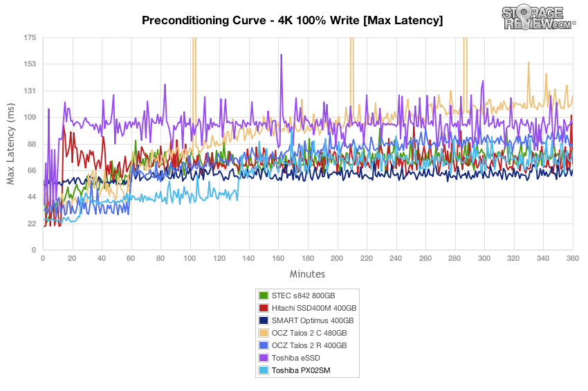Click the 180 x-axis tick label
This screenshot has width=588, height=391.
point(308,258)
